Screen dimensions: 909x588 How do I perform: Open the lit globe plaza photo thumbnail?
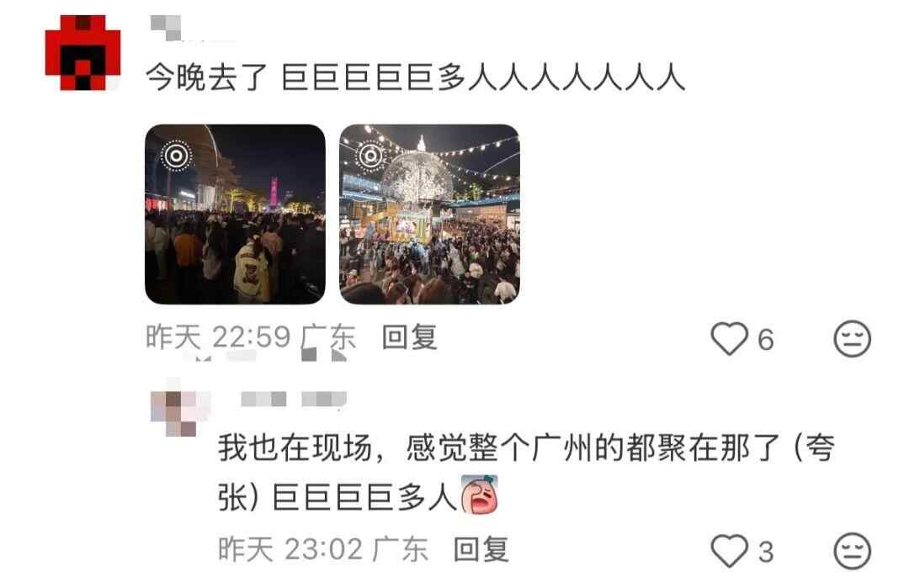(429, 214)
